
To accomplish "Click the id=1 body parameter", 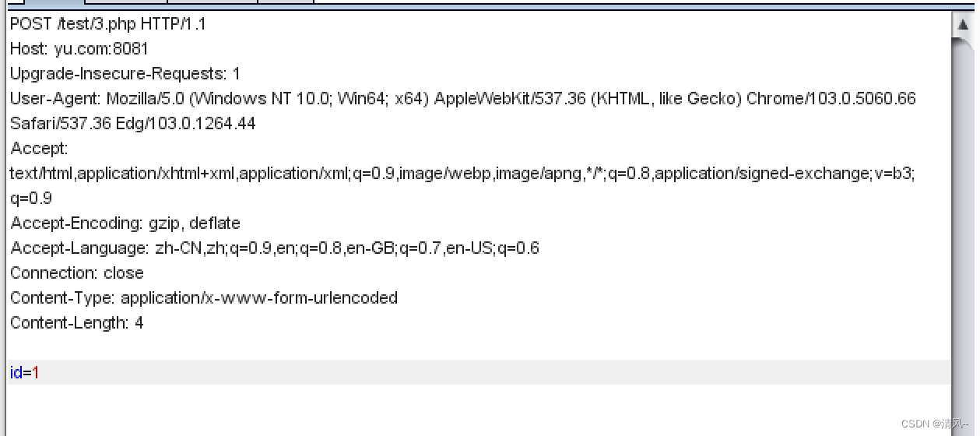I will 25,373.
